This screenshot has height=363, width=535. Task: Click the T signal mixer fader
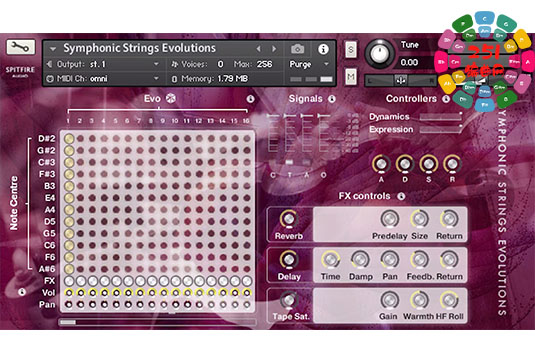290,133
